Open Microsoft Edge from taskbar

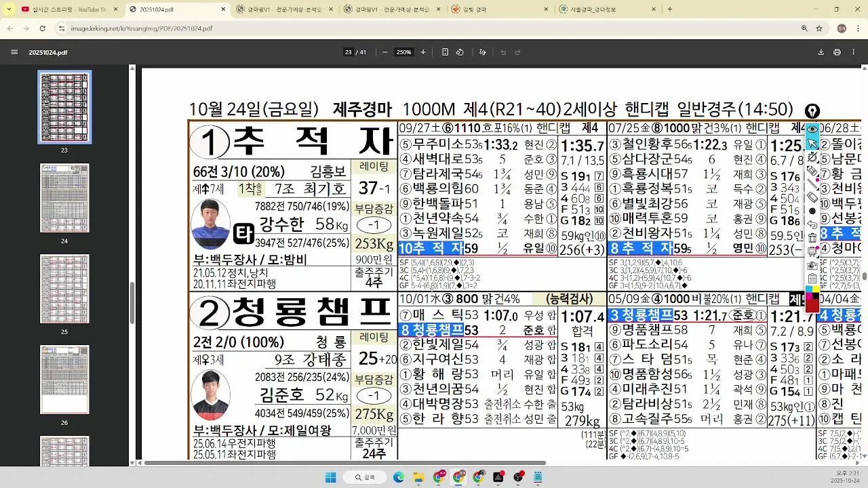pyautogui.click(x=398, y=477)
